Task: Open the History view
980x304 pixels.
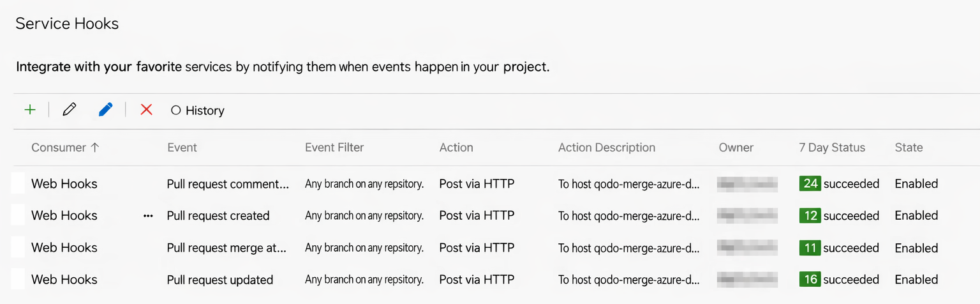Action: (198, 110)
